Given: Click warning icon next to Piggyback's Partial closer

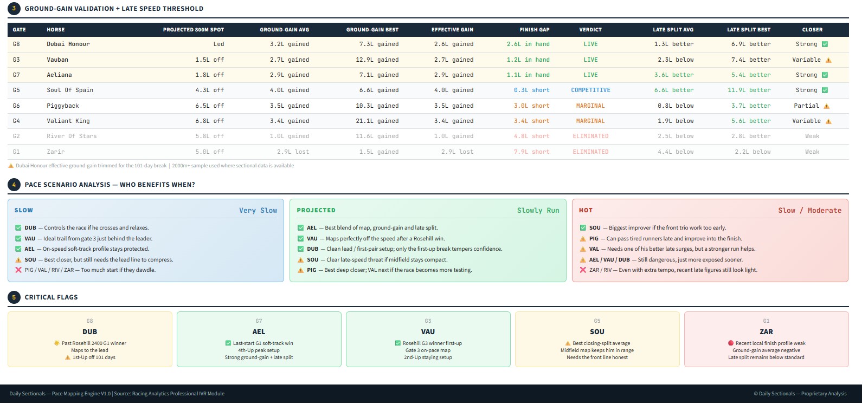Looking at the screenshot, I should coord(826,106).
